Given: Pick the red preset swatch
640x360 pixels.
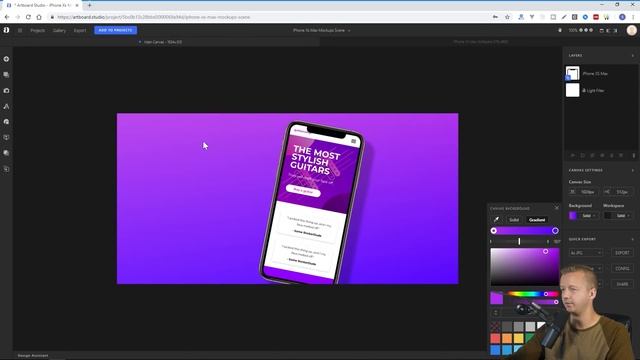Looking at the screenshot, I should click(x=495, y=338).
